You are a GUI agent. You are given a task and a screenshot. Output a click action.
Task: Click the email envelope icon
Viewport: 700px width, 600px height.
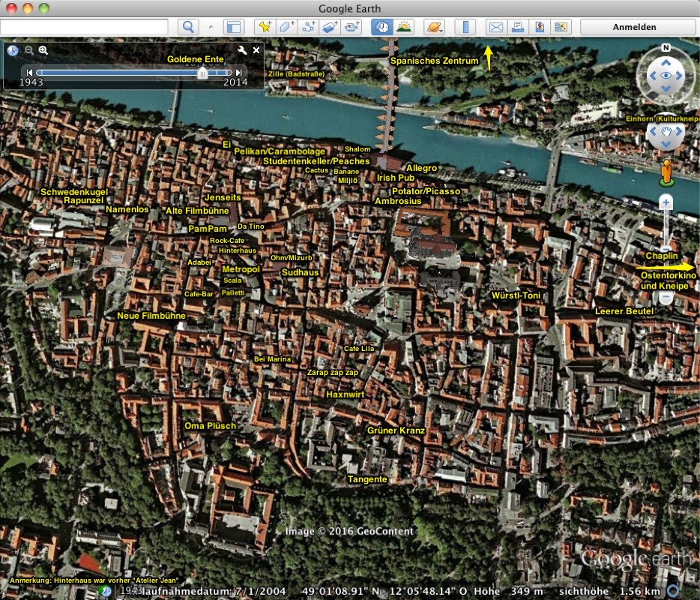point(496,27)
